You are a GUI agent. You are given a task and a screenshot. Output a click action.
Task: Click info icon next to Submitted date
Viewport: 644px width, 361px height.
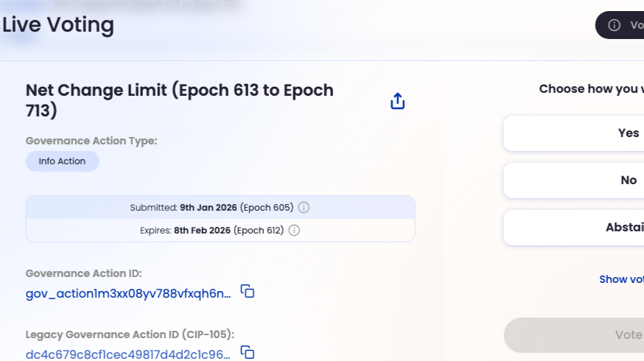(304, 207)
